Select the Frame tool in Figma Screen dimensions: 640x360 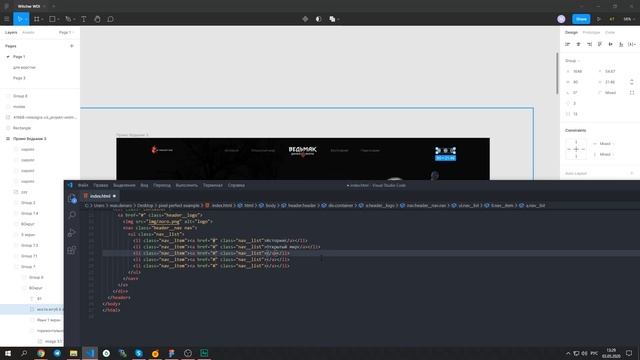click(36, 19)
